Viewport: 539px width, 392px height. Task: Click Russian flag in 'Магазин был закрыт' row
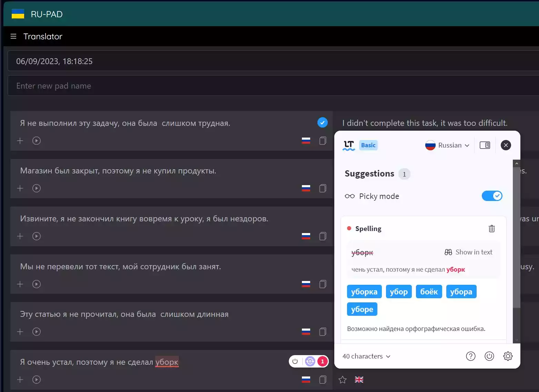point(306,188)
